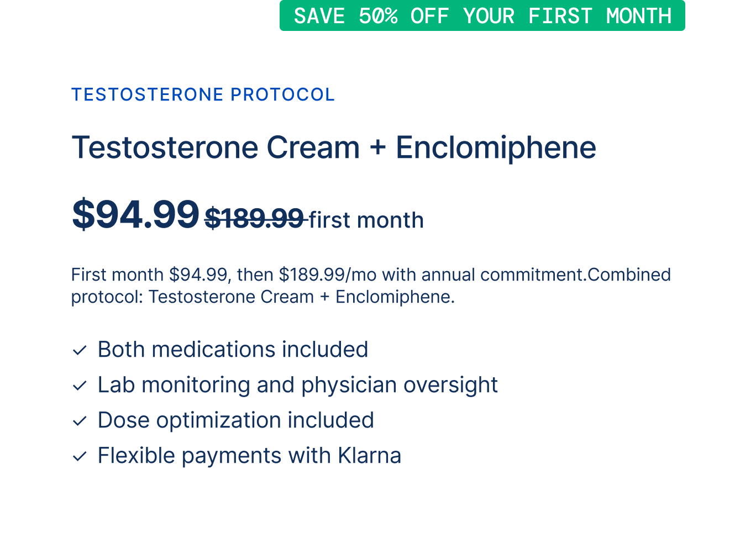Image resolution: width=756 pixels, height=533 pixels.
Task: Click the Klarna payments checkmark icon
Action: 80,456
